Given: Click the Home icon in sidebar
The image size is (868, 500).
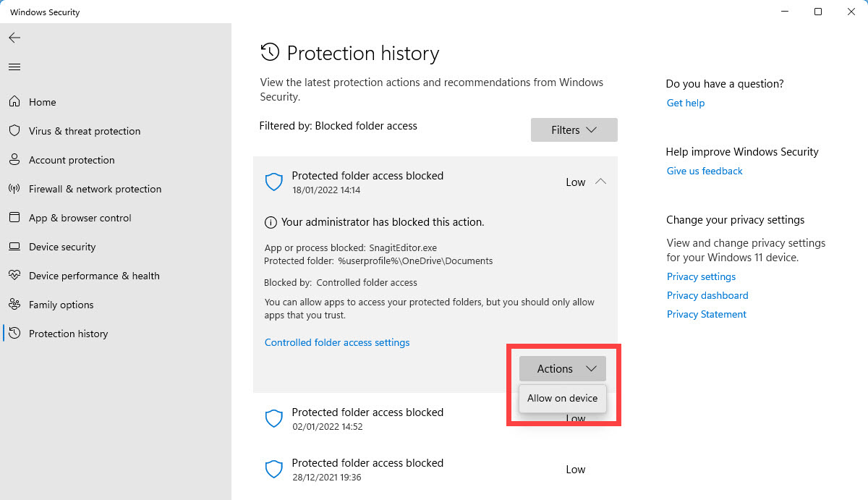Looking at the screenshot, I should click(x=14, y=102).
